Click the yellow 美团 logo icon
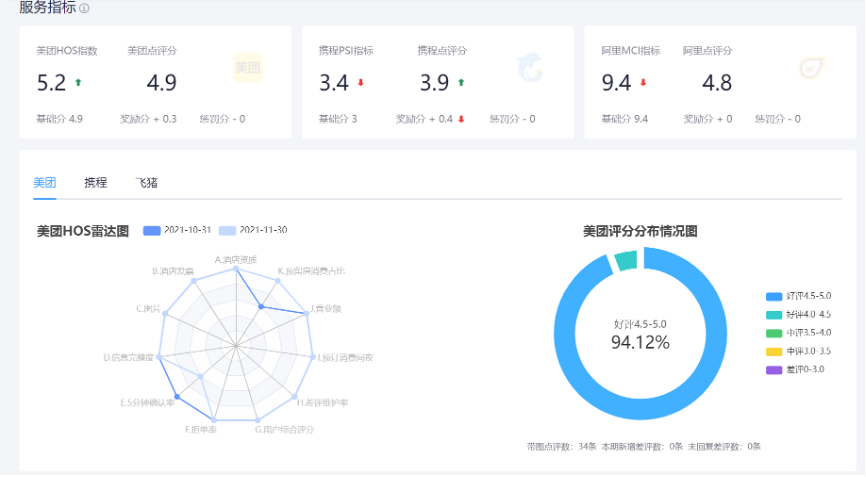Image resolution: width=866 pixels, height=477 pixels. click(247, 68)
